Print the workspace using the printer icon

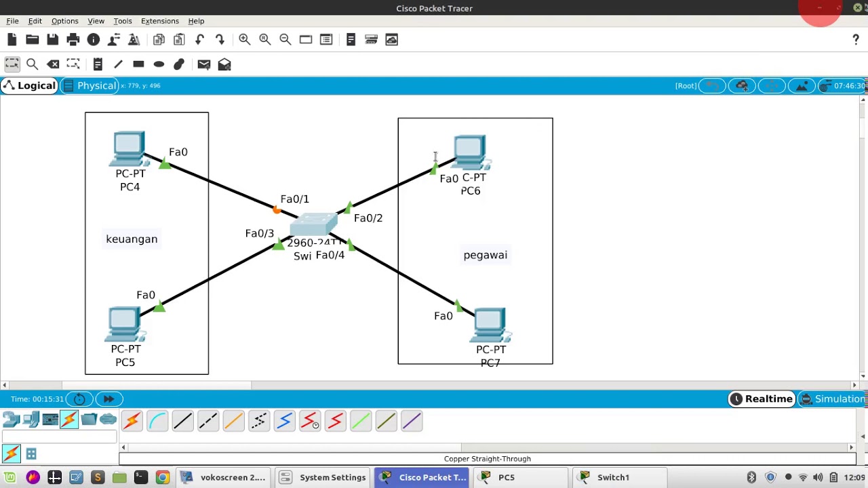(x=73, y=40)
